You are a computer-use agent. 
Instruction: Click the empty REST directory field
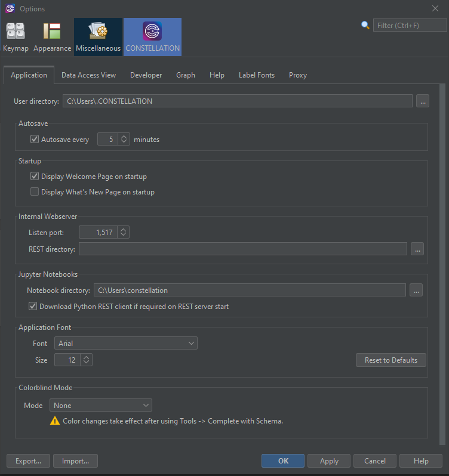point(243,249)
